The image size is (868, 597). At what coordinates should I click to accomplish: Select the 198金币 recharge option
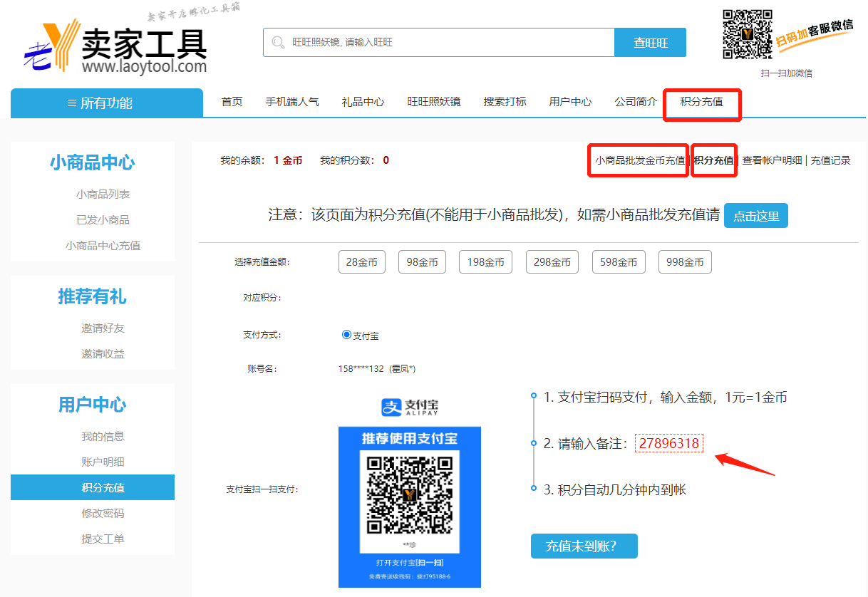click(x=486, y=262)
